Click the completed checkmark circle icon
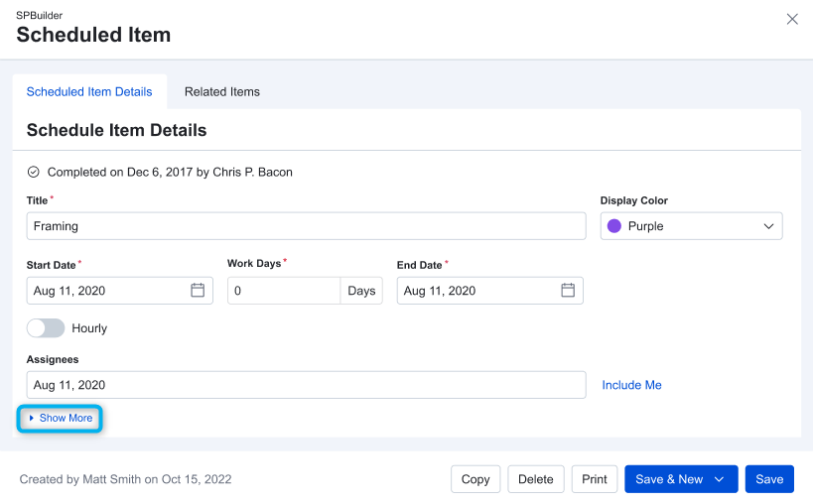Viewport: 813px width, 504px height. point(33,172)
